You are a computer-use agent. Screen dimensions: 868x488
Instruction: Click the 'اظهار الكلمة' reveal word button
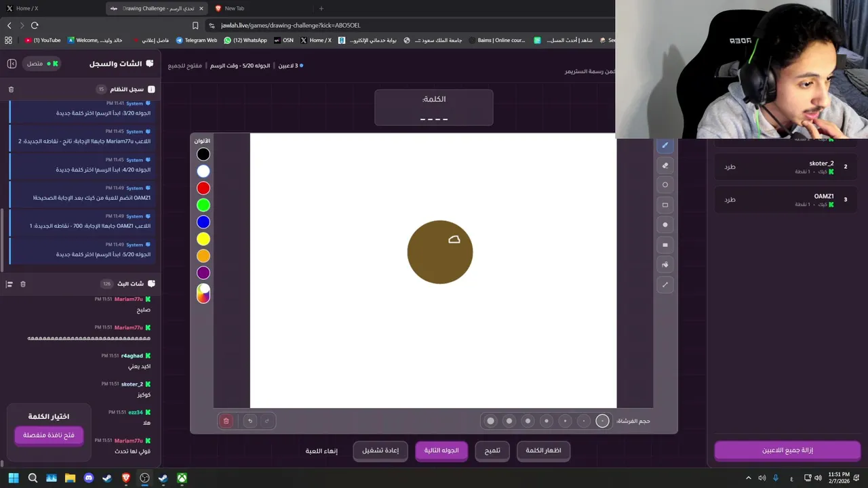[x=543, y=451]
